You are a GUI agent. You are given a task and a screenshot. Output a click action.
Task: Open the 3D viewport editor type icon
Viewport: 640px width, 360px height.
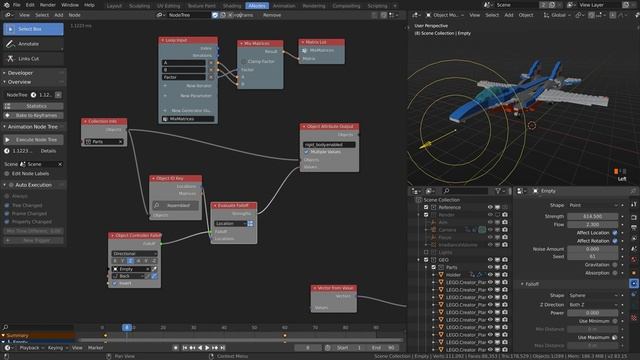tap(416, 15)
